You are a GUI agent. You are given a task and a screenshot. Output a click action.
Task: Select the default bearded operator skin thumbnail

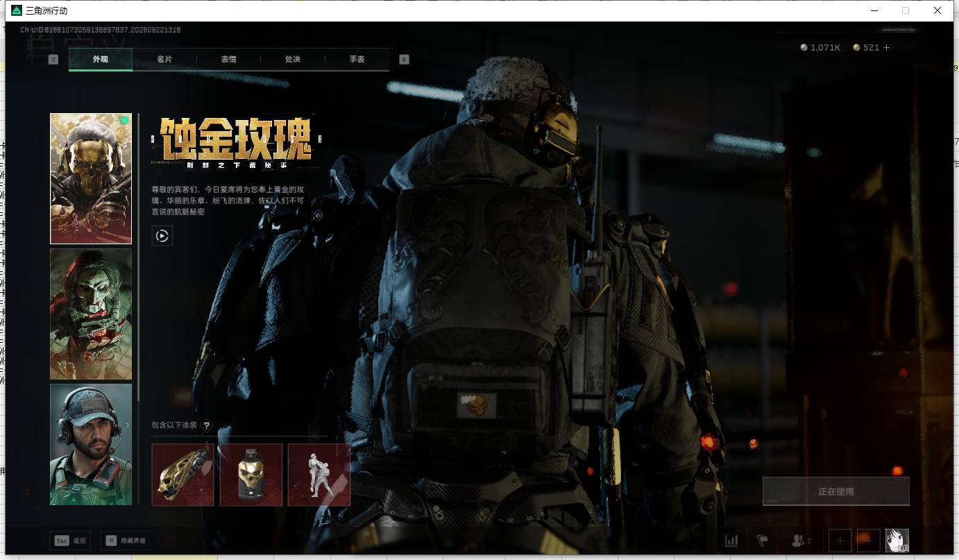click(x=91, y=444)
